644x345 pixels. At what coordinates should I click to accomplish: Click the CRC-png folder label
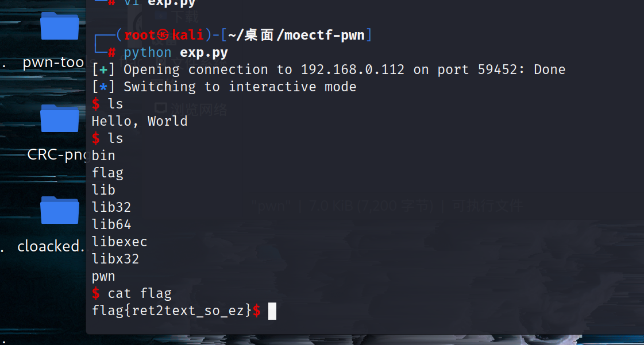coord(57,155)
